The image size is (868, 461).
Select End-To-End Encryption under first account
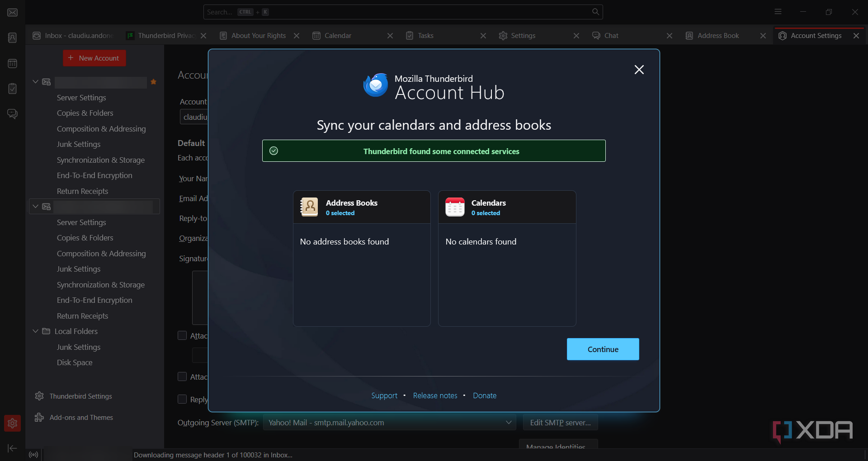94,175
